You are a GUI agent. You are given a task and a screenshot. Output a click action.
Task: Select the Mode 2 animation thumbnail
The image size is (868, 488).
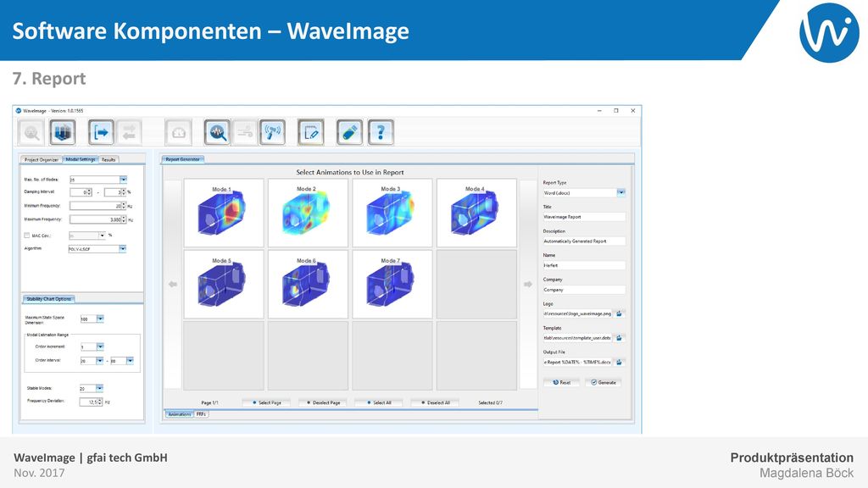pos(308,213)
